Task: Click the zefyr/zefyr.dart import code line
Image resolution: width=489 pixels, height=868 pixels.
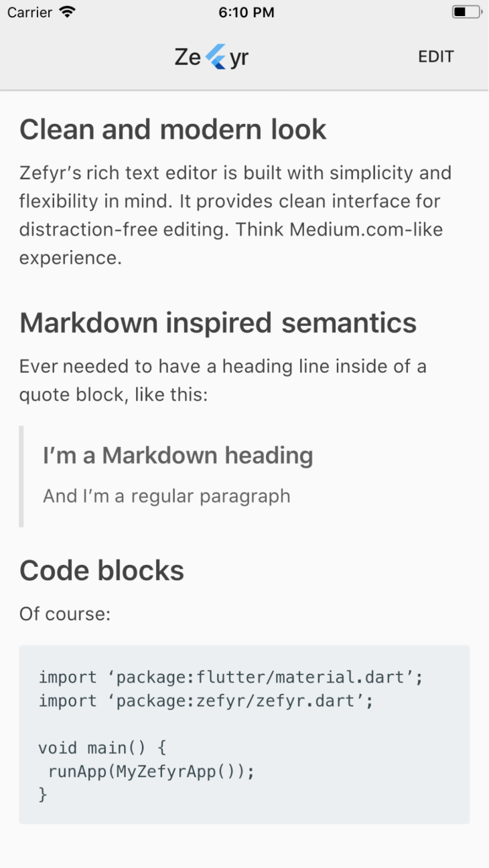Action: (x=205, y=701)
